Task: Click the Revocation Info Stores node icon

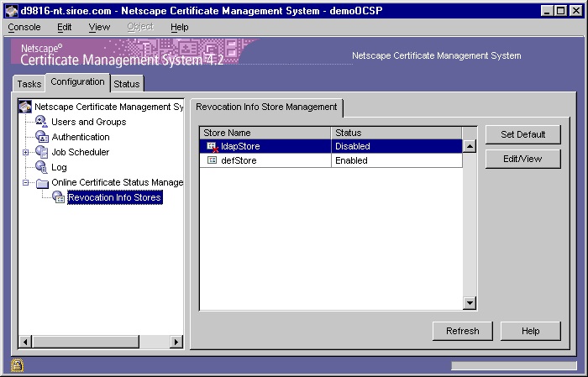Action: pos(59,197)
